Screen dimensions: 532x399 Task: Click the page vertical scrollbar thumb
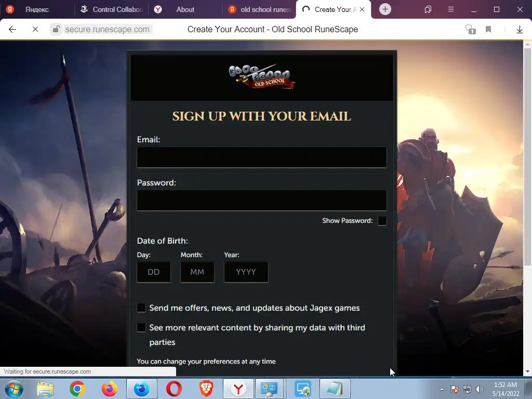click(x=527, y=156)
